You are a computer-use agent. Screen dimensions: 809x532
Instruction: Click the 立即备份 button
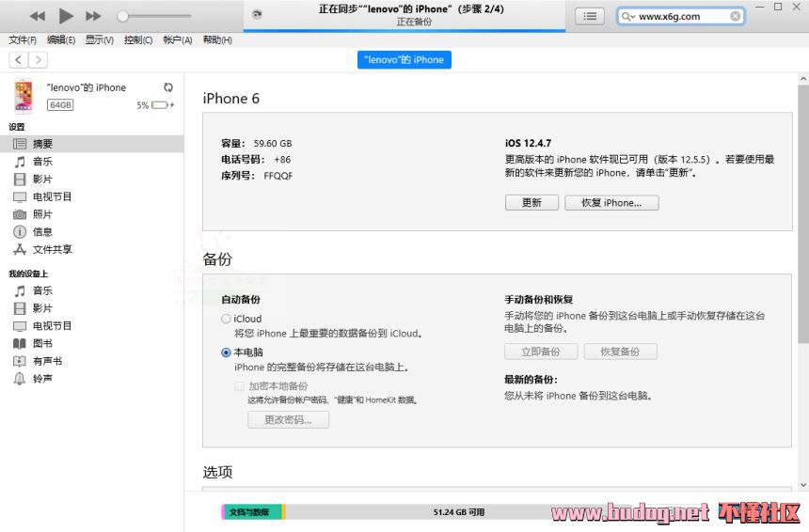point(541,352)
